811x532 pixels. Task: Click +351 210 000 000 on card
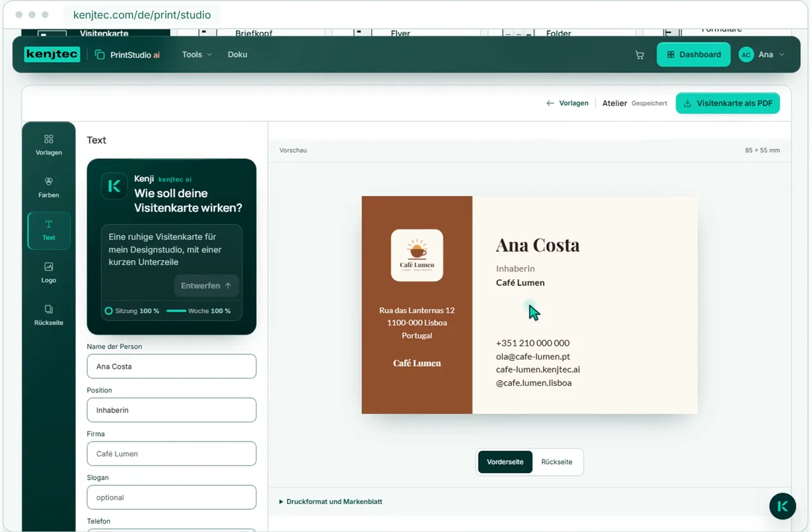[x=533, y=343]
